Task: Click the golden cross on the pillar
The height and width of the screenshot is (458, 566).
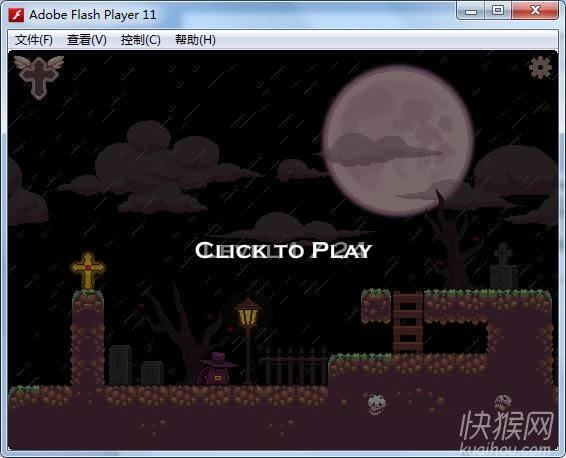Action: click(88, 270)
